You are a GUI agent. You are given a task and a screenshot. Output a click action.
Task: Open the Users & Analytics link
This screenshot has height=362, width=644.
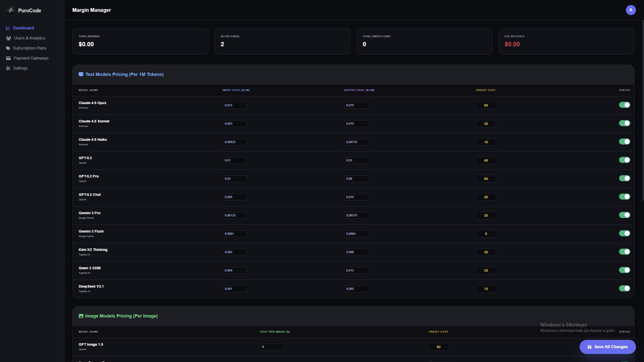(29, 38)
